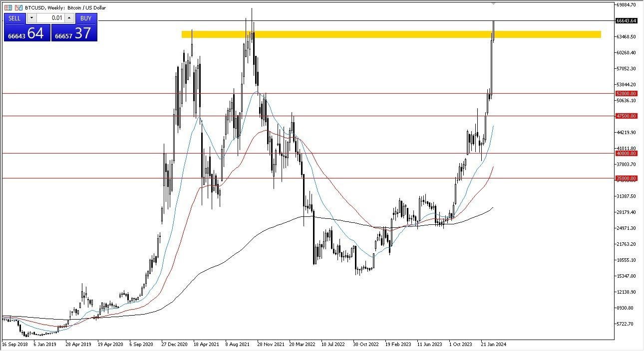Screen dimensions: 644x351
Task: Increase lot size with the up stepper arrow
Action: click(68, 18)
